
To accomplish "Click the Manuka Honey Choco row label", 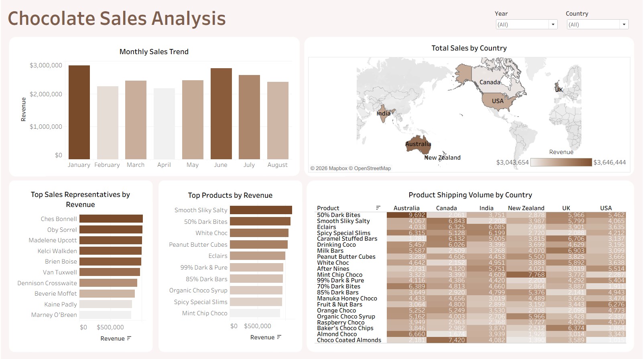I will pyautogui.click(x=347, y=298).
